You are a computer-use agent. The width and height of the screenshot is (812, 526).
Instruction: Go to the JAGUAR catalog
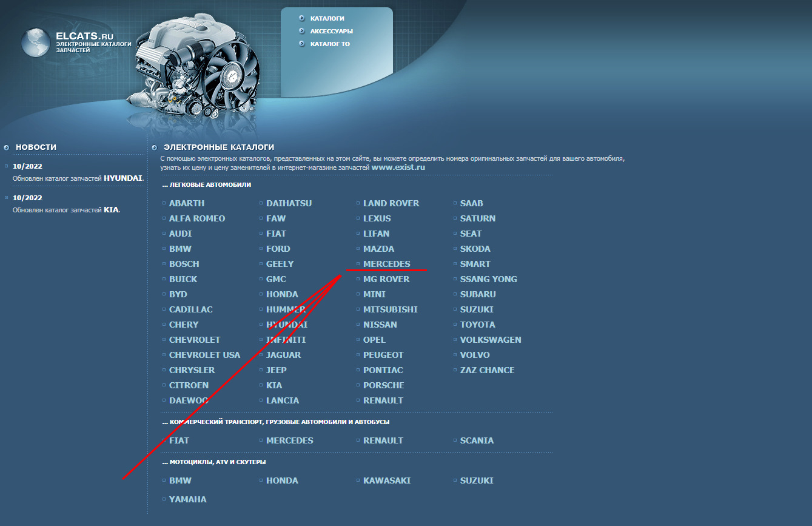[283, 355]
